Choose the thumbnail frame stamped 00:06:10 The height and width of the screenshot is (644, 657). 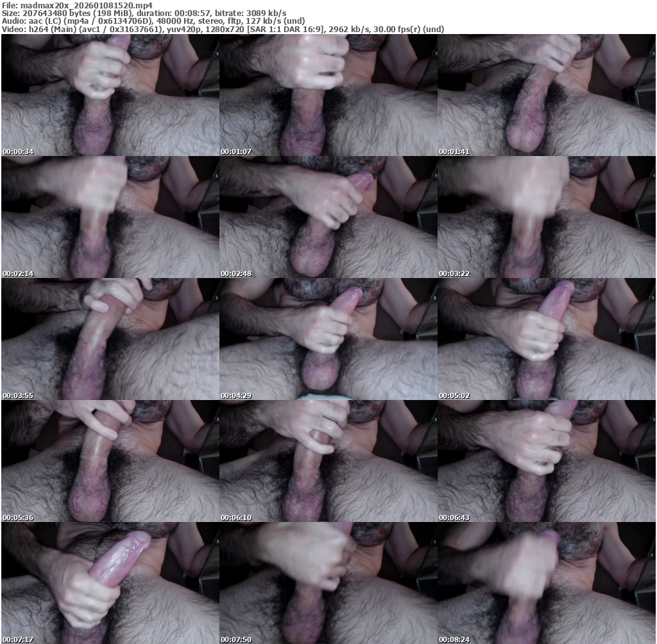[328, 461]
